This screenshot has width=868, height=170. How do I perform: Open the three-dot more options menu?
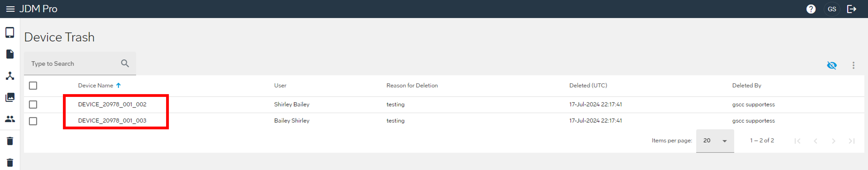pos(853,65)
